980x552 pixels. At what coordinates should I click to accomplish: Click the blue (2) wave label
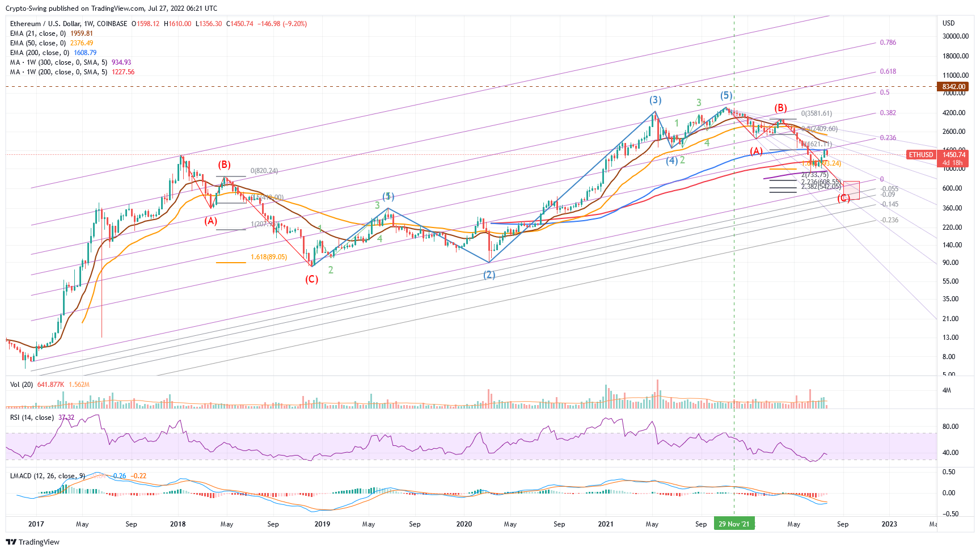coord(489,275)
